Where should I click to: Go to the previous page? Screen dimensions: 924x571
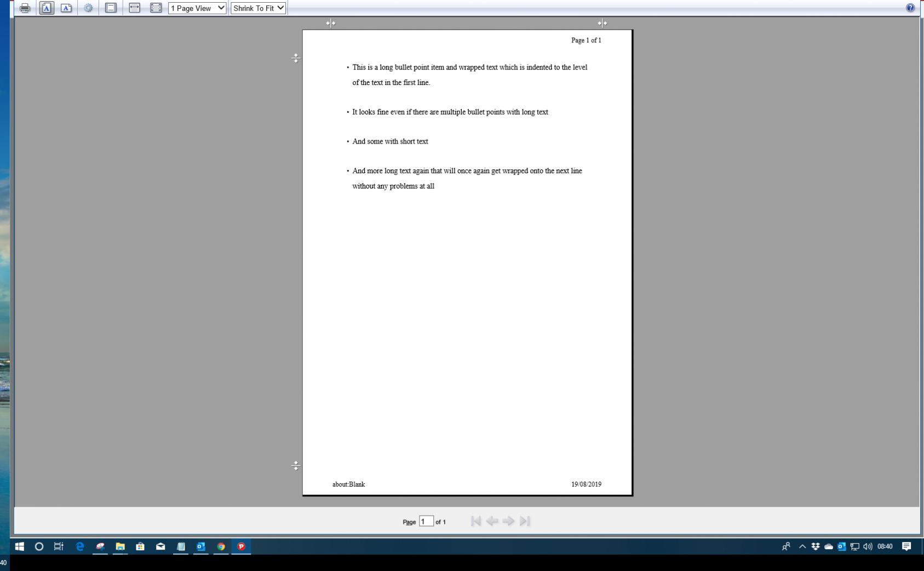click(x=492, y=521)
